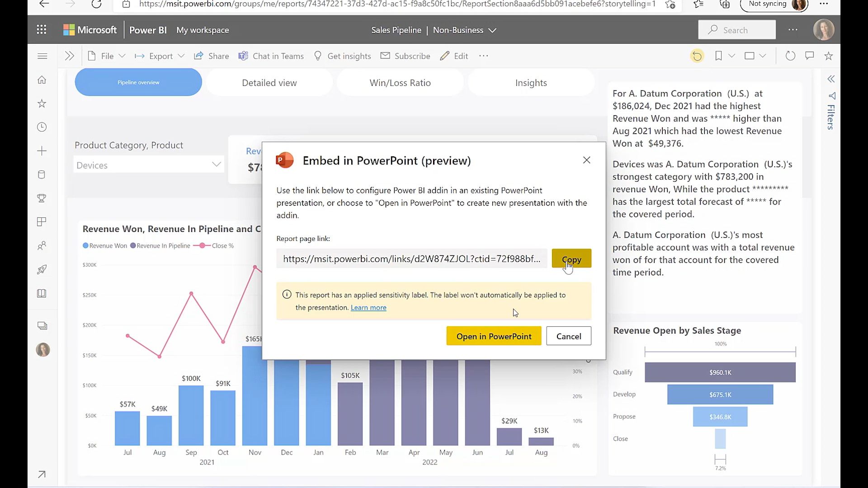This screenshot has height=488, width=868.
Task: Toggle the left navigation hamburger menu
Action: point(42,56)
